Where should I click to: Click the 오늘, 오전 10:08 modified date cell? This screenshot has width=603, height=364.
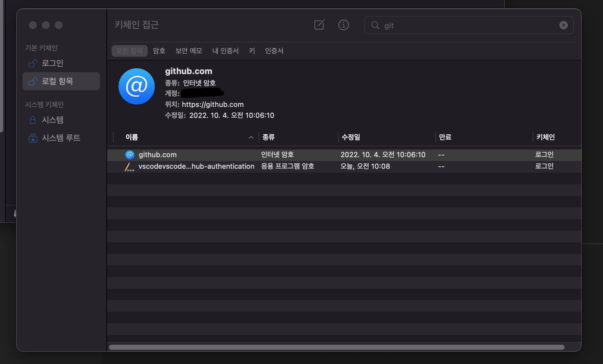coord(365,166)
